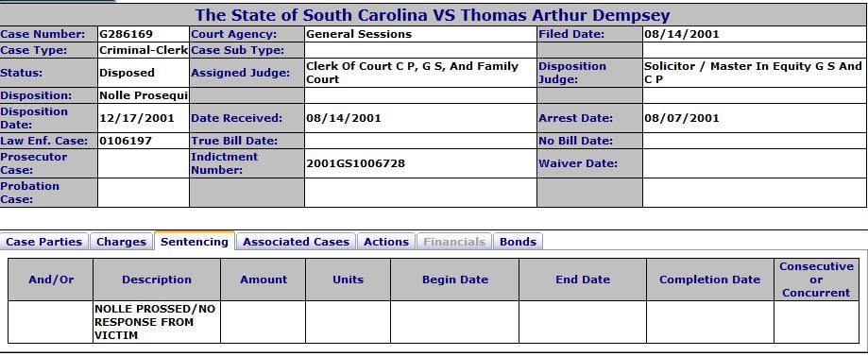Viewport: 868px width, 356px height.
Task: Click the Consecutive or Concurrent column header
Action: [x=816, y=280]
